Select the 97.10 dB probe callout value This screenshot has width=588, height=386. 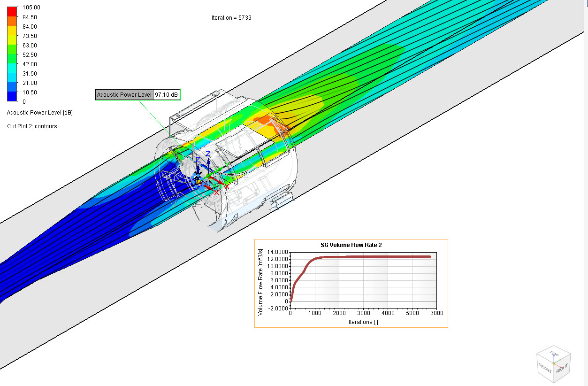pos(166,95)
